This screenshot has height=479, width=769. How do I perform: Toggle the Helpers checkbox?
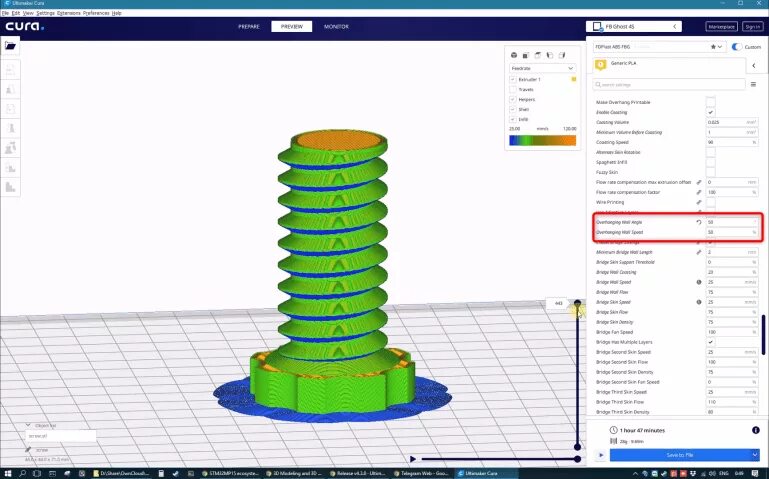pos(513,99)
